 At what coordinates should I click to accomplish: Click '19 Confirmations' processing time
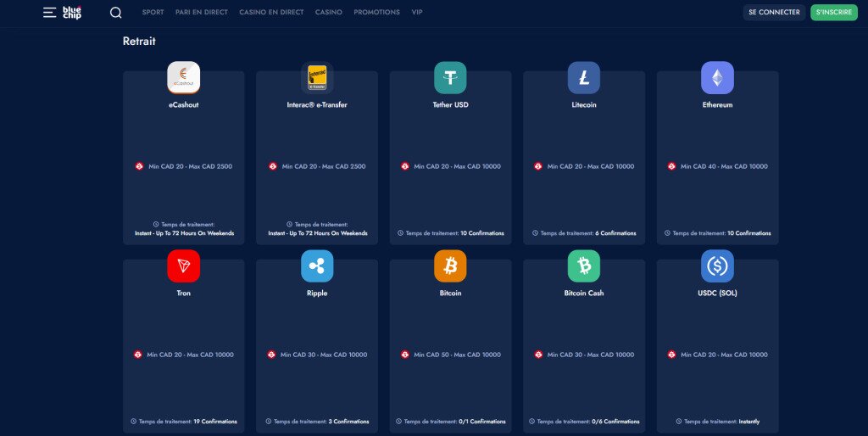click(x=215, y=422)
